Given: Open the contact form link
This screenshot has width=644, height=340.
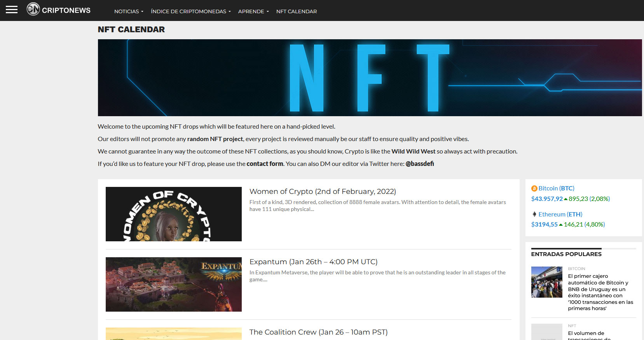Looking at the screenshot, I should point(265,164).
